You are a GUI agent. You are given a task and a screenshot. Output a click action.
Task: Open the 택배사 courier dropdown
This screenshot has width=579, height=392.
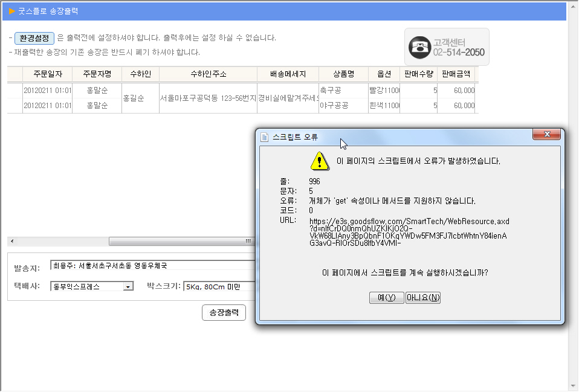click(x=128, y=286)
